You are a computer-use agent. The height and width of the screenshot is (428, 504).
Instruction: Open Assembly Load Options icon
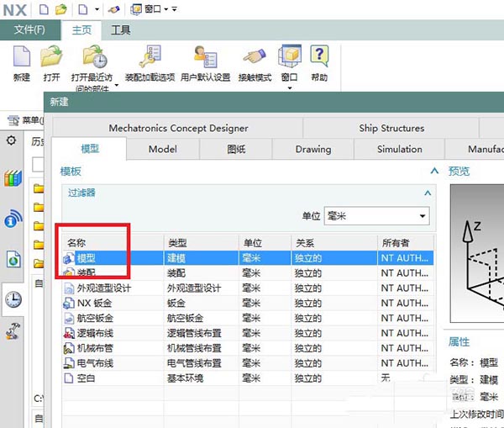coord(150,56)
